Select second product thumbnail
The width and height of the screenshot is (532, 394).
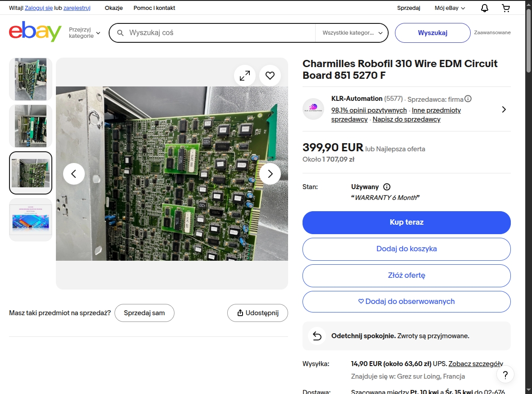(31, 126)
